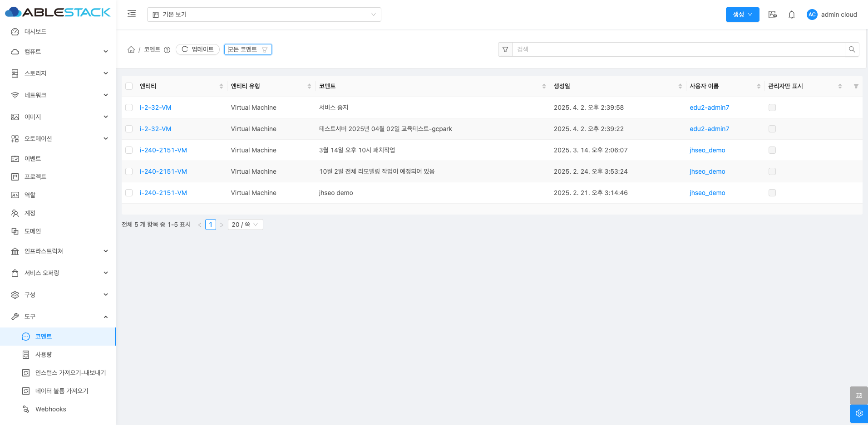This screenshot has height=425, width=868.
Task: Click the search filter funnel icon
Action: coord(505,49)
